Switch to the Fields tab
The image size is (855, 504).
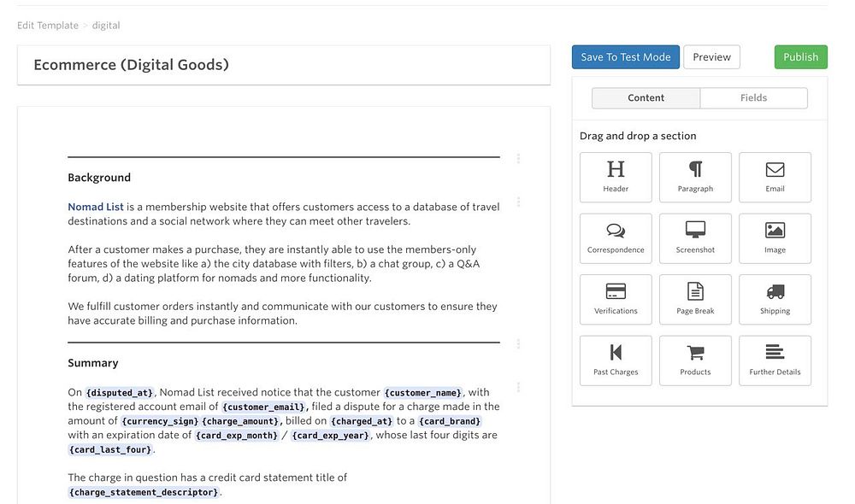tap(753, 98)
